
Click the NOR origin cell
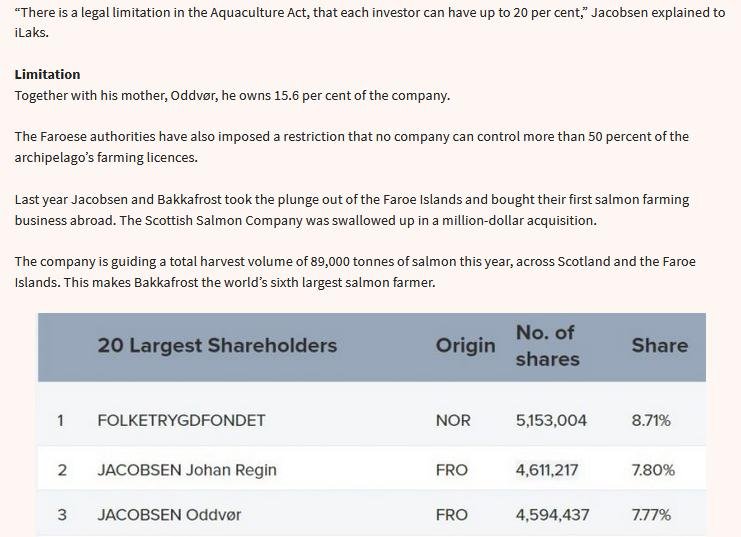pos(453,420)
